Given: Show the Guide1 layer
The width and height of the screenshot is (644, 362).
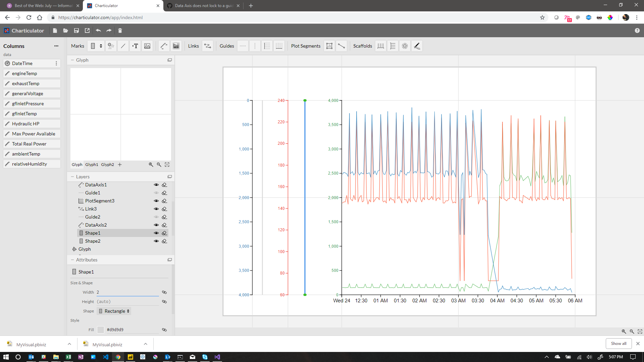Looking at the screenshot, I should (156, 193).
